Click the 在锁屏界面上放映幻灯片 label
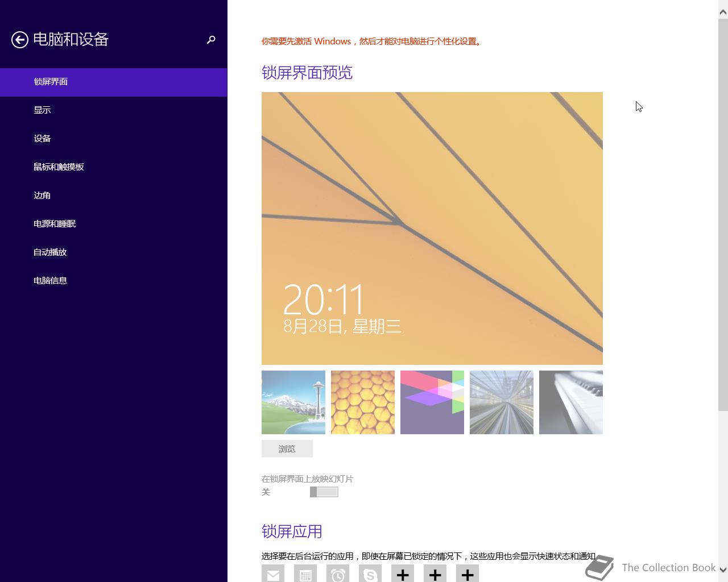 point(307,479)
